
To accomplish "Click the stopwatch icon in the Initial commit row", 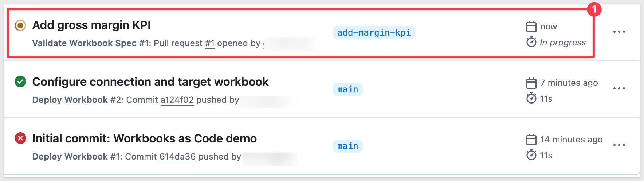I will 531,155.
